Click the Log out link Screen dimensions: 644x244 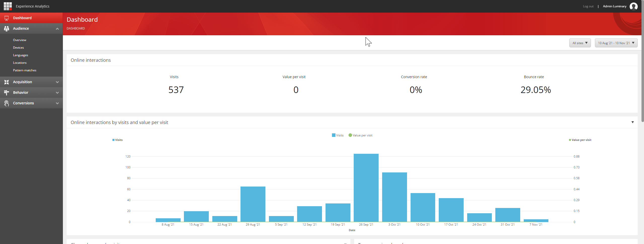click(588, 6)
